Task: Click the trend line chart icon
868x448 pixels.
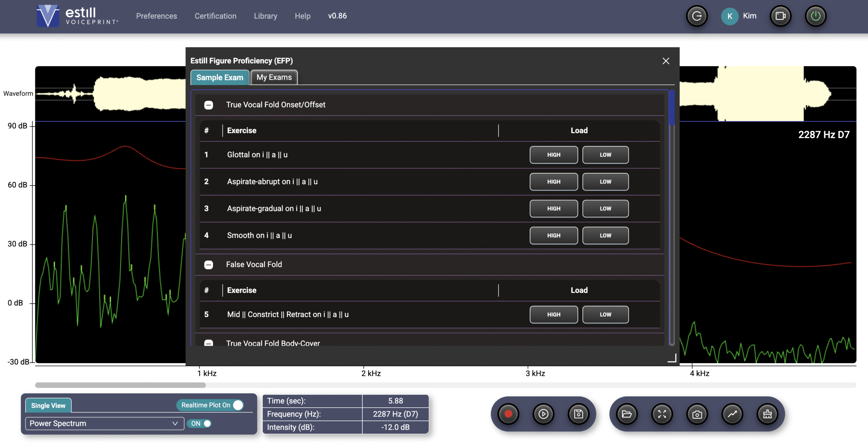Action: [732, 414]
